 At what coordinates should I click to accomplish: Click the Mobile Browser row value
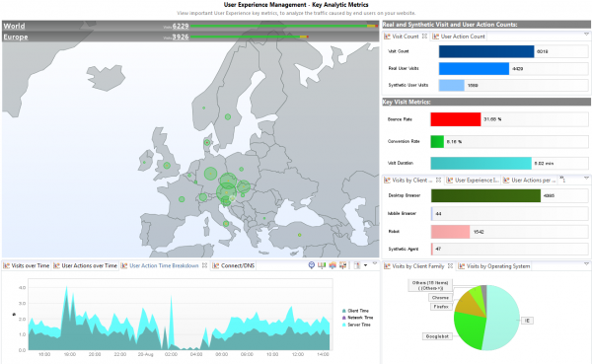tap(438, 214)
